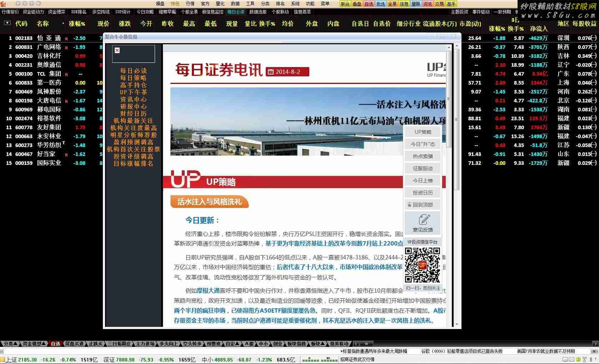Click the UP投资 WeChat QR code
The height and width of the screenshot is (364, 599).
[x=423, y=265]
